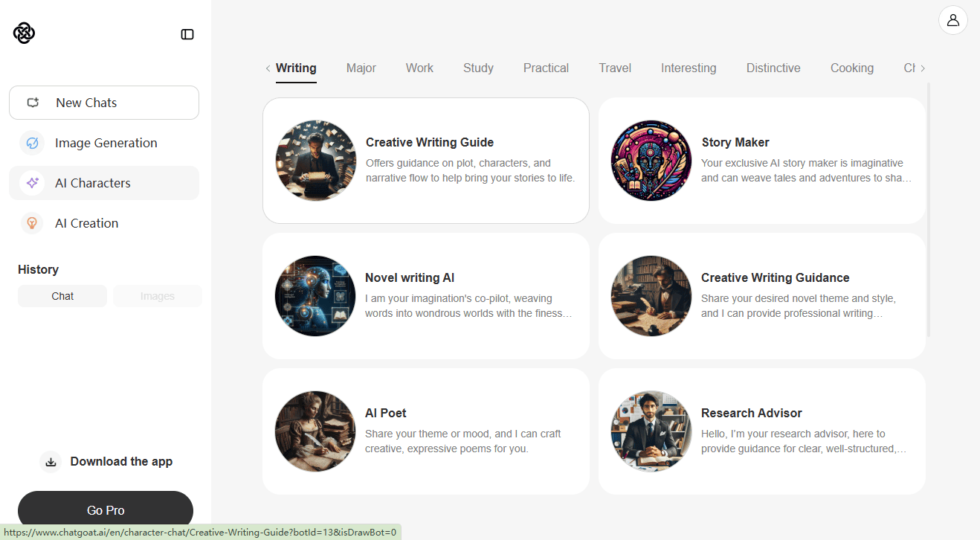Open the Research Advisor avatar image
The height and width of the screenshot is (540, 980).
click(651, 431)
